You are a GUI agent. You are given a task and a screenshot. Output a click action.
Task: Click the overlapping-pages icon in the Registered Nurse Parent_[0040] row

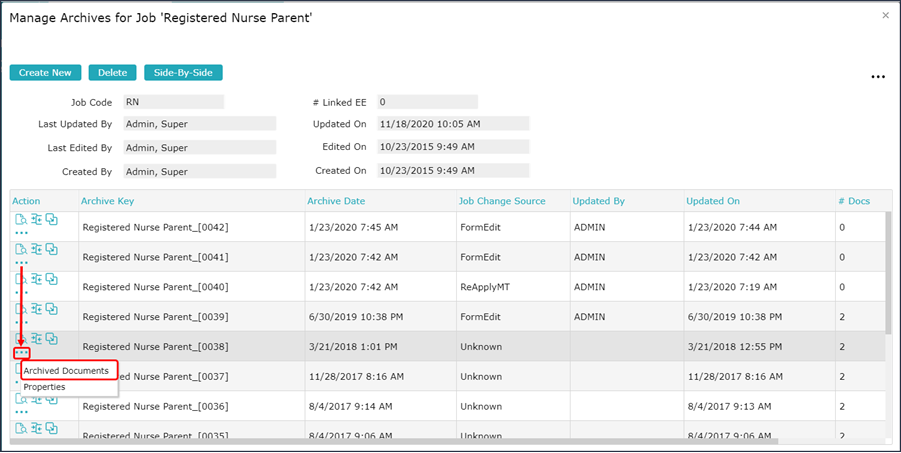click(x=51, y=279)
